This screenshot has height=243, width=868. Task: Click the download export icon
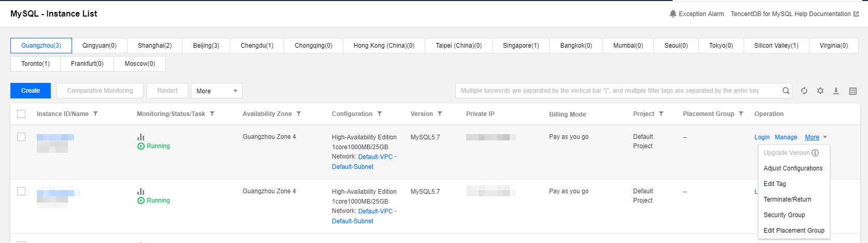click(x=836, y=91)
